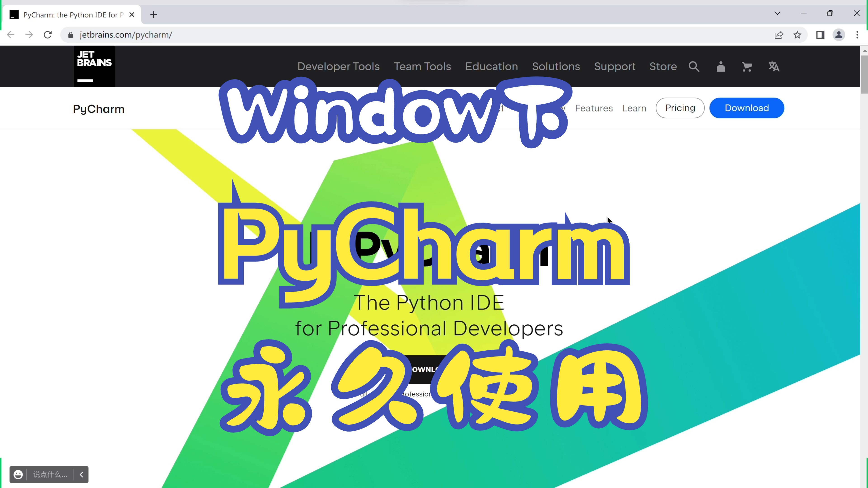View site security lock icon
This screenshot has width=868, height=488.
click(x=71, y=35)
